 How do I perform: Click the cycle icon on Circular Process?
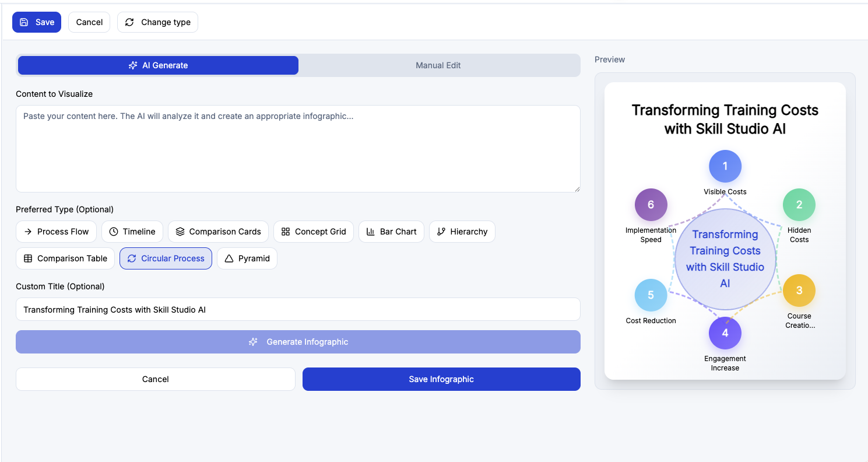click(x=132, y=258)
